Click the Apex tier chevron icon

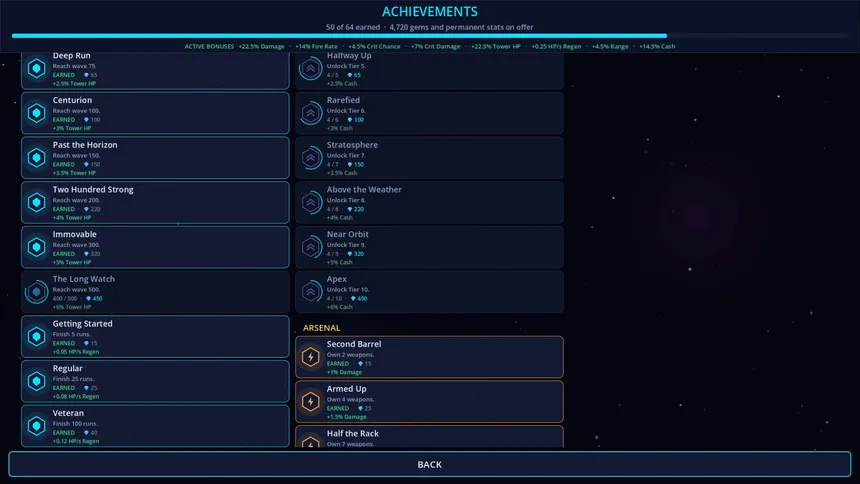(x=310, y=292)
